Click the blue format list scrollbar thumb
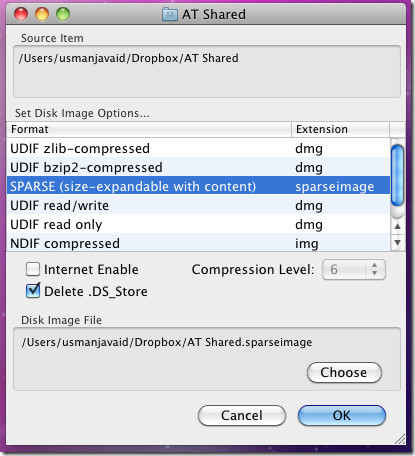The width and height of the screenshot is (415, 456). click(x=397, y=176)
